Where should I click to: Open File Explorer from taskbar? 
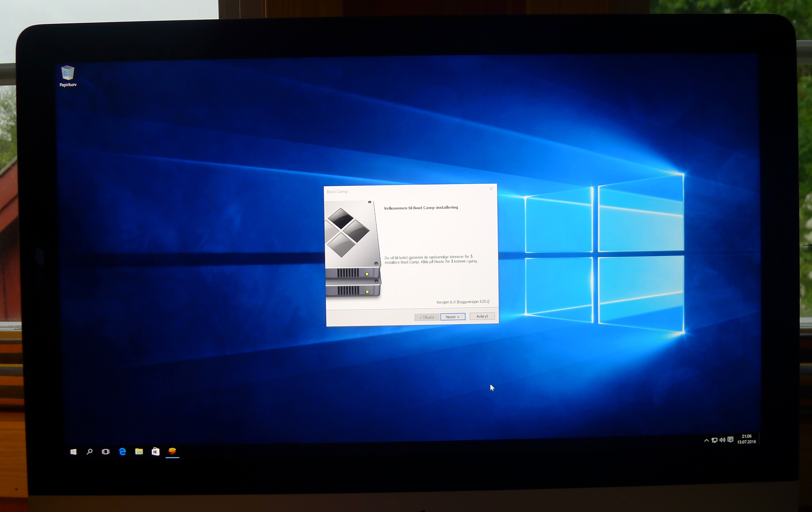[x=139, y=451]
